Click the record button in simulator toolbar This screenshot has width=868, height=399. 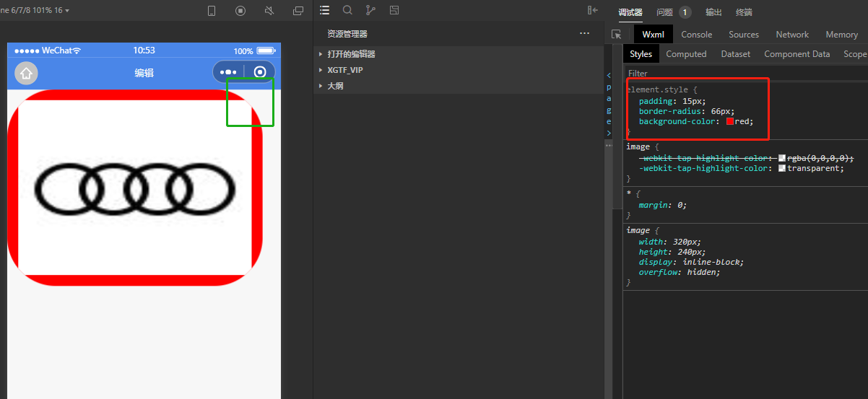pos(240,11)
